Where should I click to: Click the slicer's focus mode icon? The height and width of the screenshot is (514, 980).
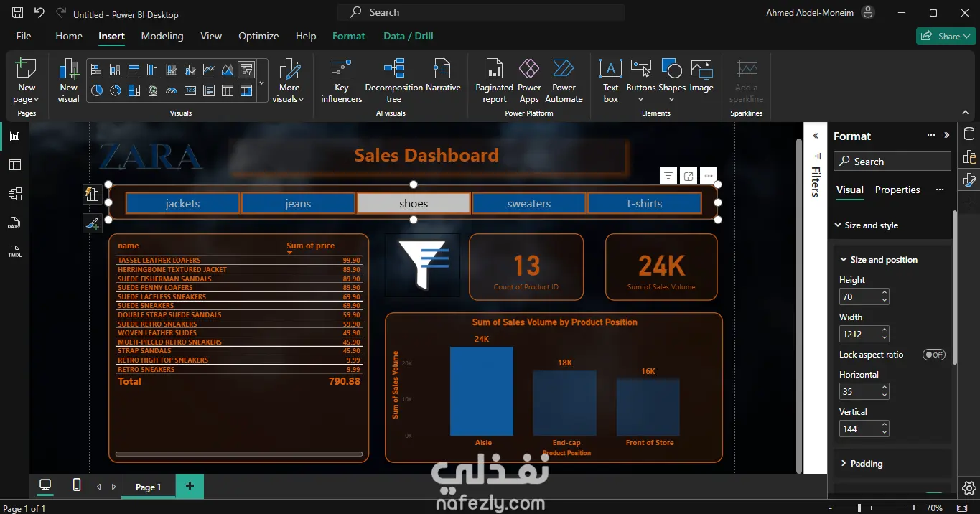(x=689, y=176)
